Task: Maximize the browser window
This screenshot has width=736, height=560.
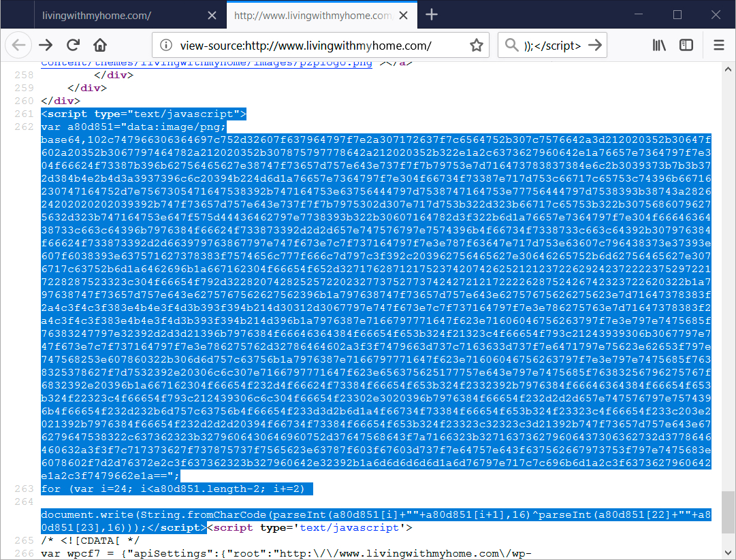Action: point(677,14)
